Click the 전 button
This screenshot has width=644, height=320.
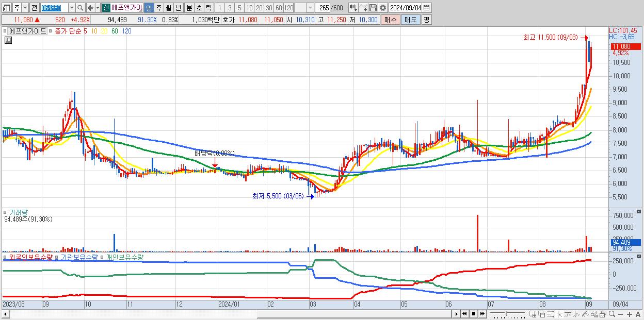[x=35, y=8]
